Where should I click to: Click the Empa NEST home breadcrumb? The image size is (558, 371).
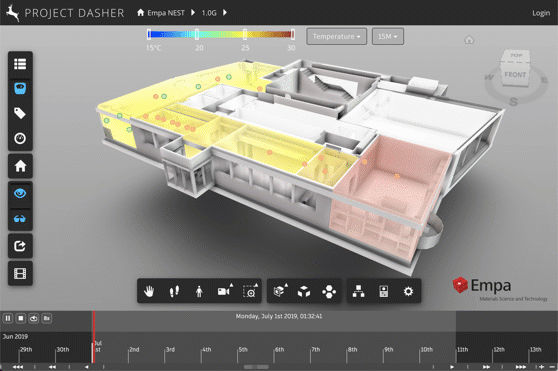(161, 13)
